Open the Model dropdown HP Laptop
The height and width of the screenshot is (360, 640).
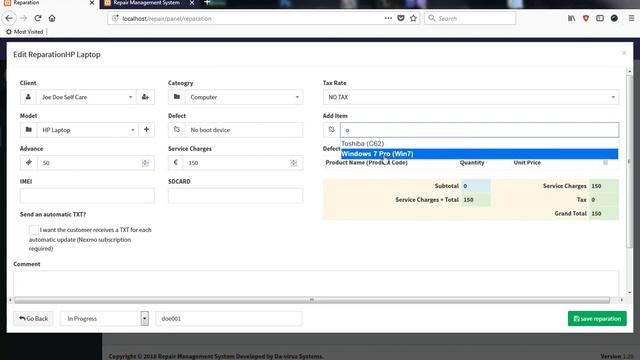coord(88,130)
